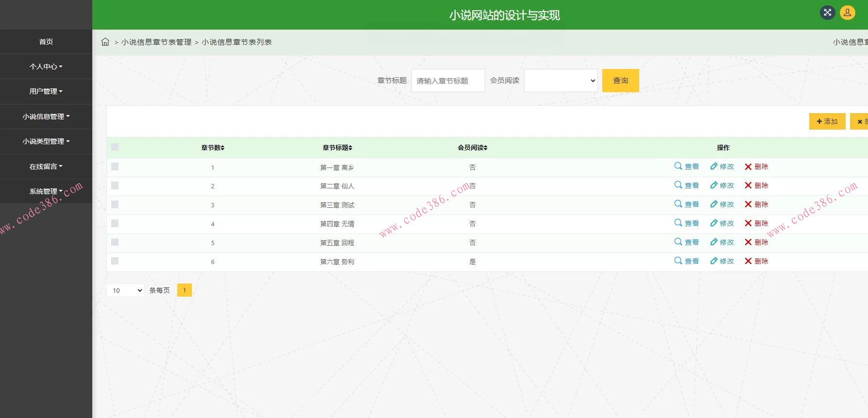View details of chapter 第二章 仙人
This screenshot has height=418, width=868.
(686, 185)
